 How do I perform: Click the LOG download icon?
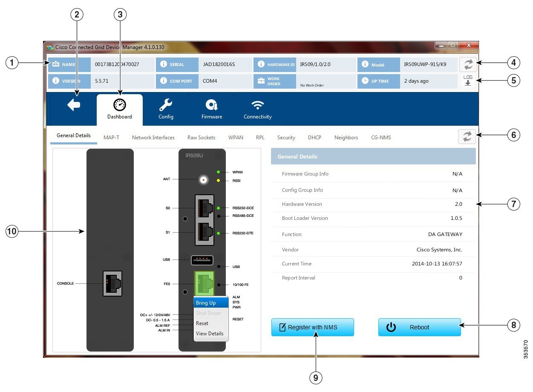click(x=468, y=81)
